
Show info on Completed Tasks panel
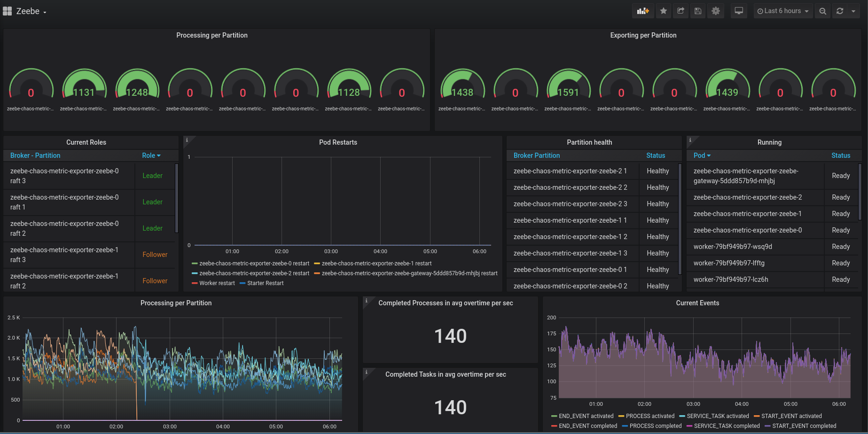tap(367, 372)
